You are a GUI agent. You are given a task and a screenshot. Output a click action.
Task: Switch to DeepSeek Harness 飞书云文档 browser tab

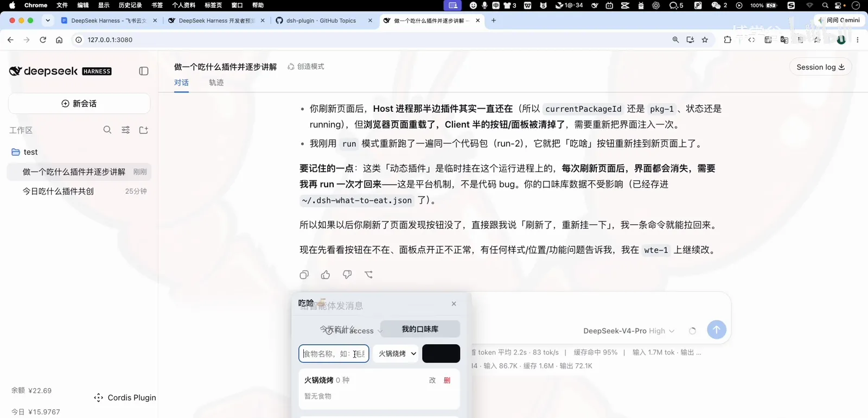(x=108, y=21)
